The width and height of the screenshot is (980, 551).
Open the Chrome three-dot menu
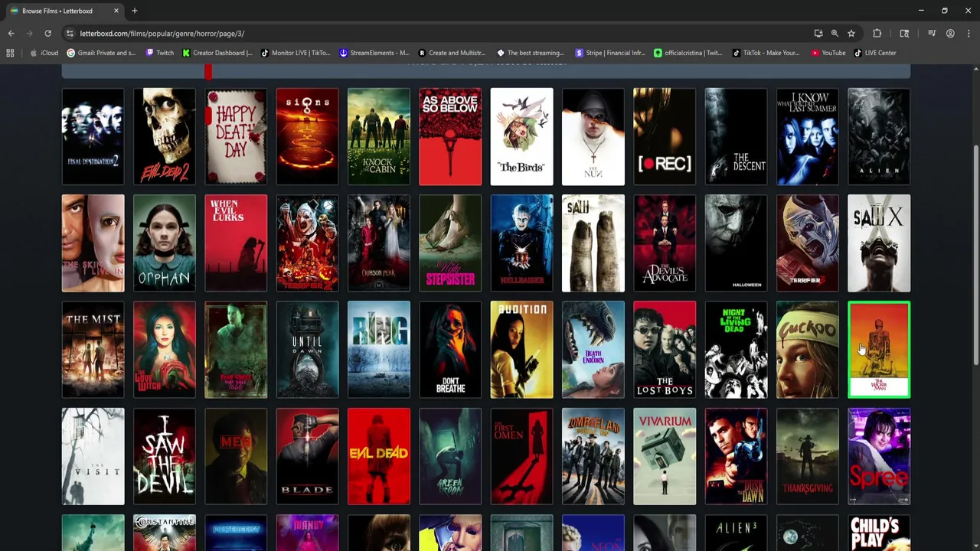click(x=969, y=34)
